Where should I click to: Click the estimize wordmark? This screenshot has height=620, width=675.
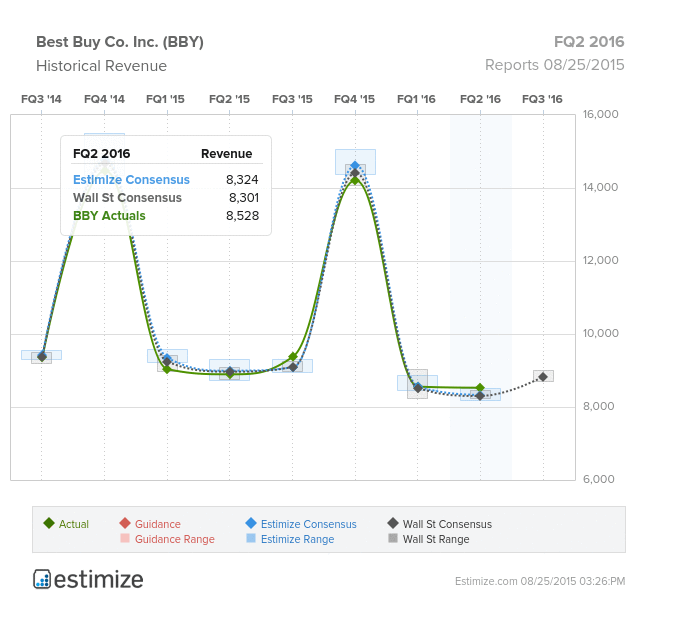click(99, 580)
